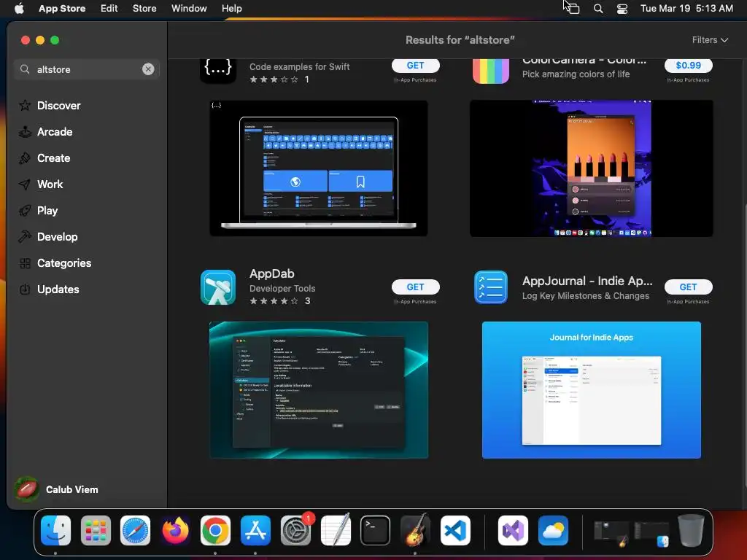747x560 pixels.
Task: Open the AppDab title link
Action: tap(272, 274)
